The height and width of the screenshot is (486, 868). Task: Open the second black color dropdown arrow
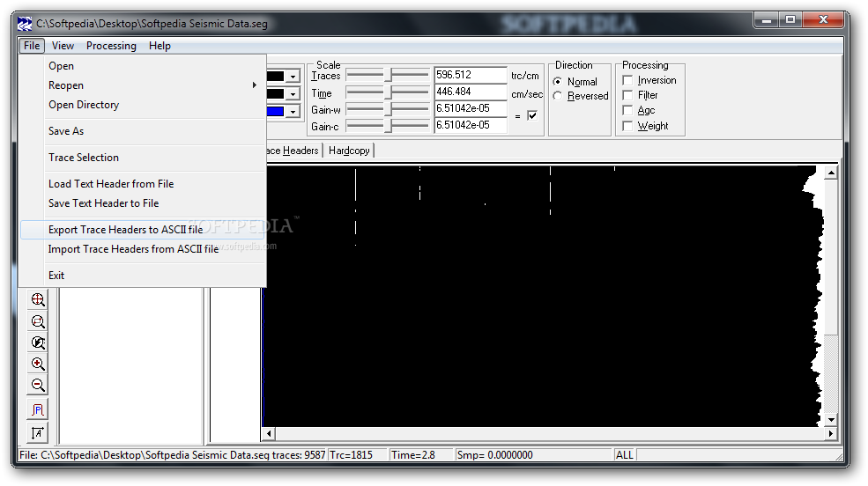[x=293, y=94]
